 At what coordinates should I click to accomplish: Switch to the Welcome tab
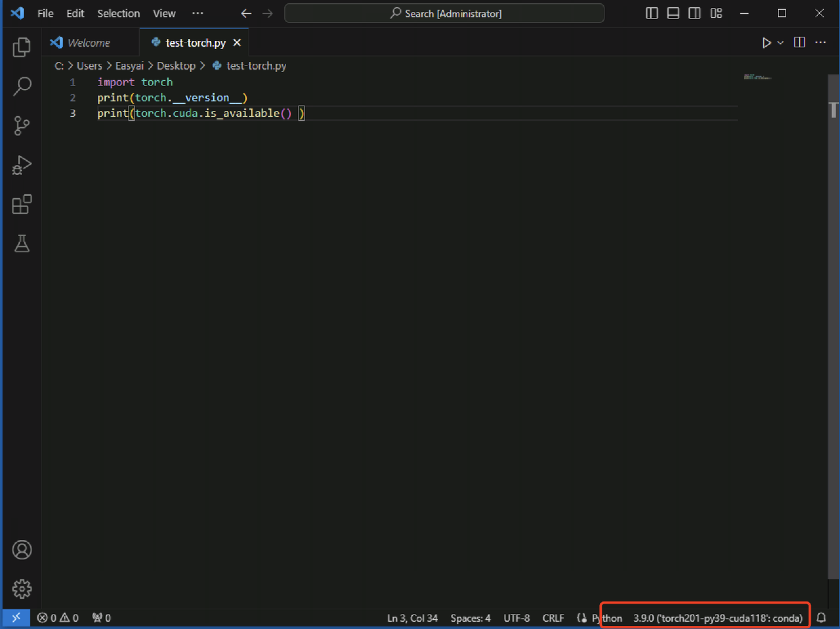[89, 43]
